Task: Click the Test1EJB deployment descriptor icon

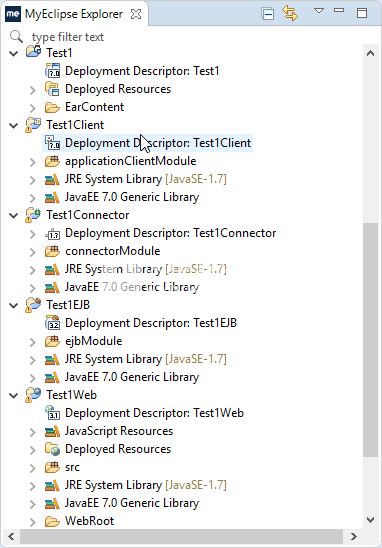Action: [x=52, y=323]
